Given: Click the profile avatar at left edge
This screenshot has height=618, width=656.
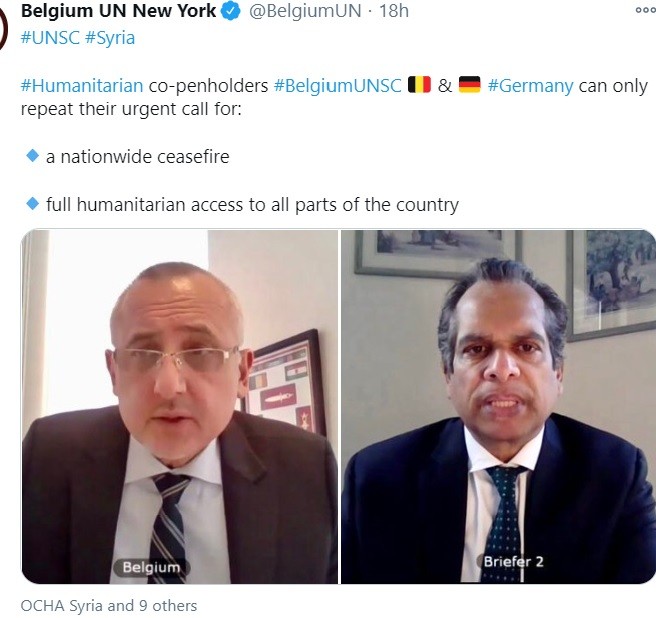Looking at the screenshot, I should (x=4, y=28).
